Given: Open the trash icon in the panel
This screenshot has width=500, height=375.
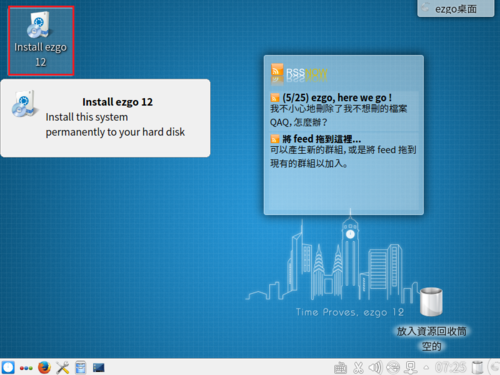Looking at the screenshot, I should pos(477,368).
